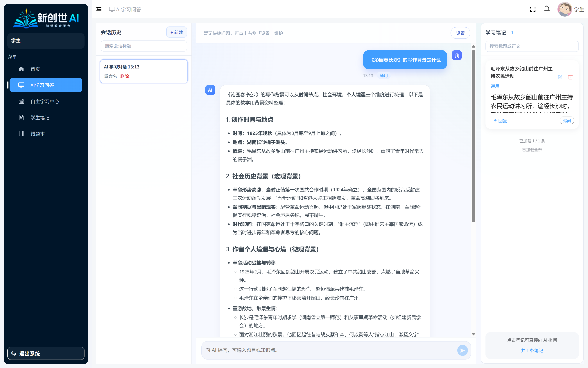
Task: Open quick question 设置 button
Action: 460,33
